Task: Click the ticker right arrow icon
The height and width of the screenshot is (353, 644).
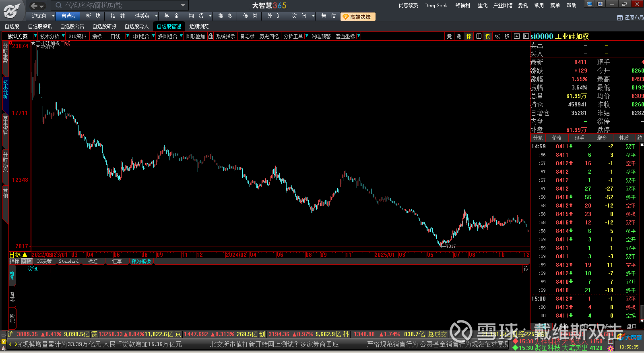Action: pyautogui.click(x=16, y=344)
